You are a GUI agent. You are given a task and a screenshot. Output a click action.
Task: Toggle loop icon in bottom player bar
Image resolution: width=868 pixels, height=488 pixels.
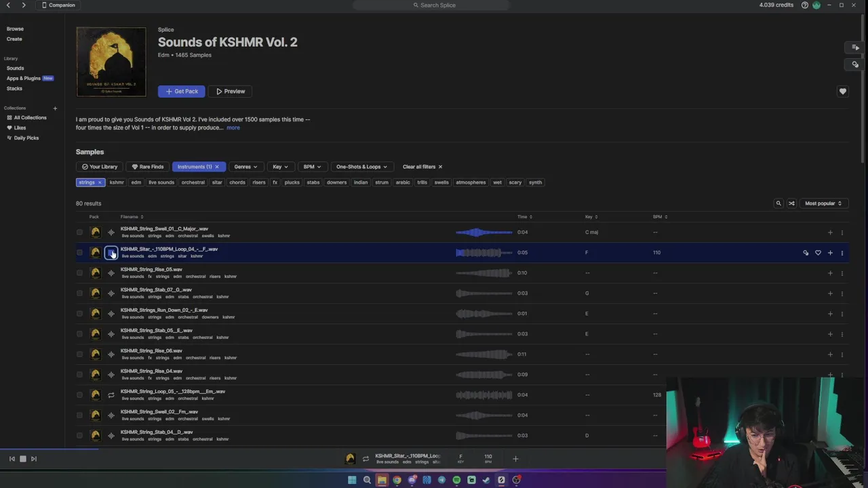point(366,459)
